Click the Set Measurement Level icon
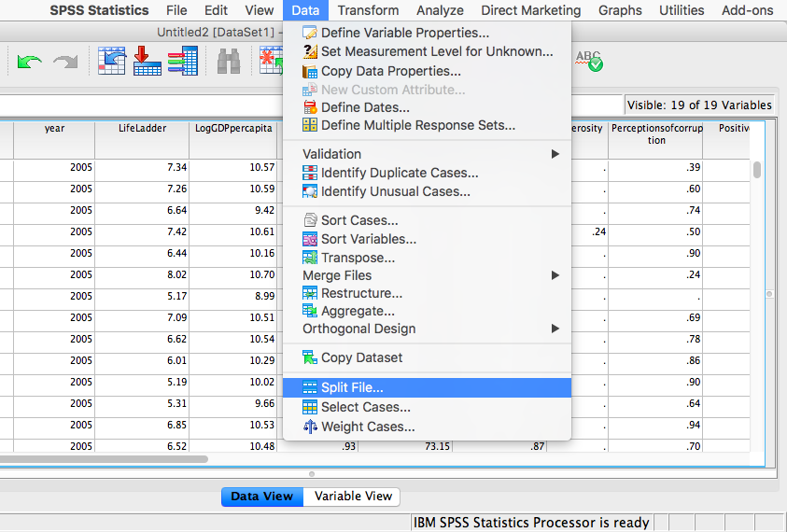This screenshot has height=532, width=787. [x=310, y=51]
